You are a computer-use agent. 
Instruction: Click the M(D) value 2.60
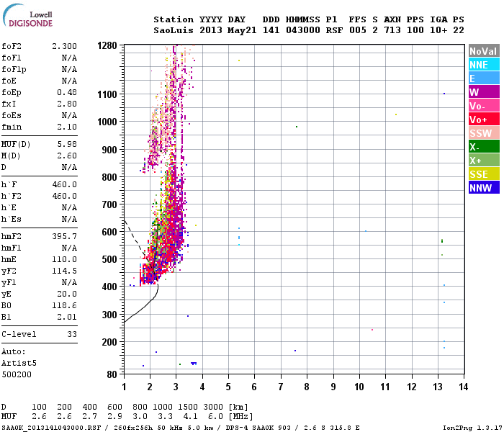coord(67,156)
